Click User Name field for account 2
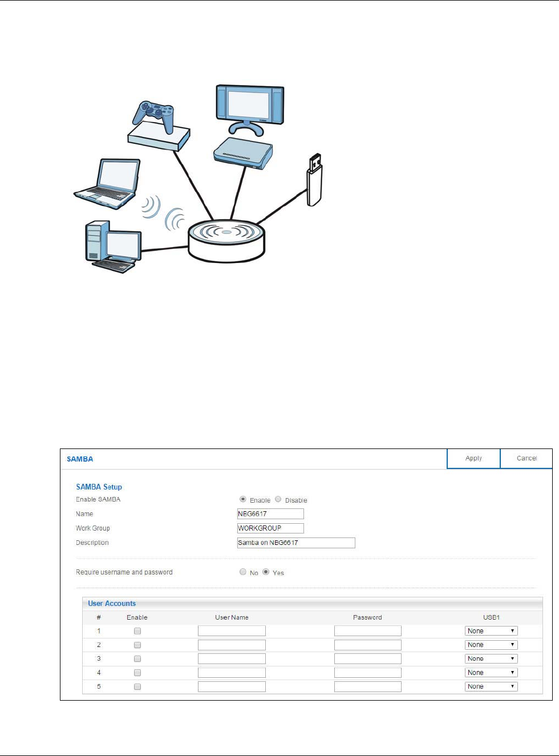 232,645
